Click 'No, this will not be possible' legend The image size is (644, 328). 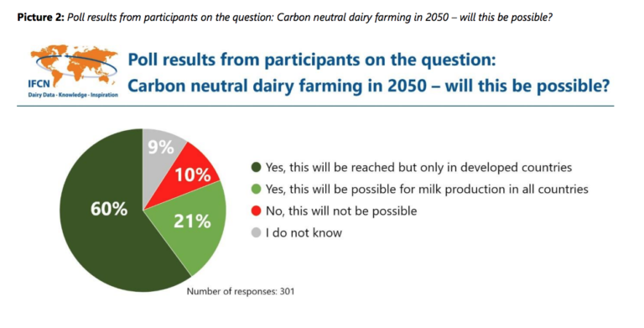tap(341, 211)
